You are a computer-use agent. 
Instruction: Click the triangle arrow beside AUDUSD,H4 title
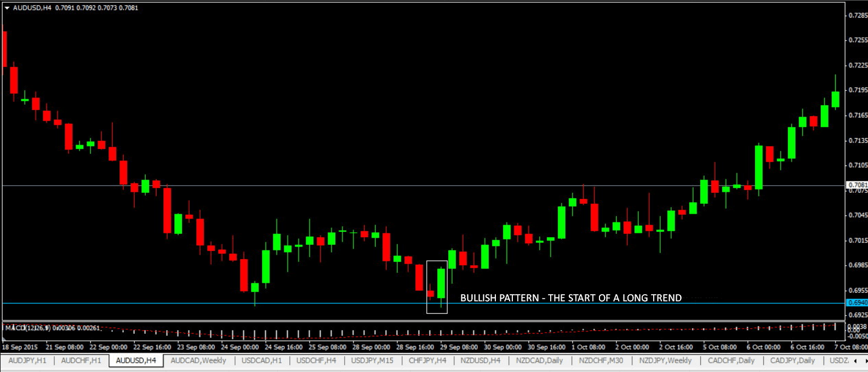pos(7,8)
